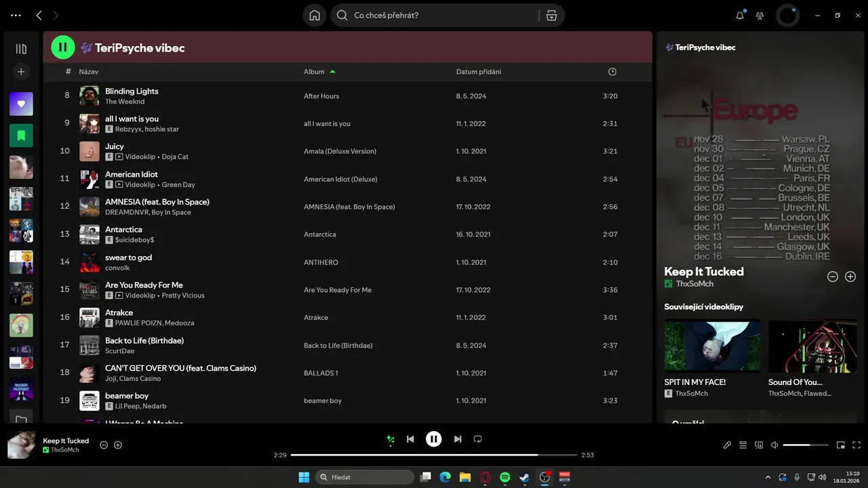This screenshot has height=488, width=868.
Task: Skip to the next track
Action: [x=458, y=439]
